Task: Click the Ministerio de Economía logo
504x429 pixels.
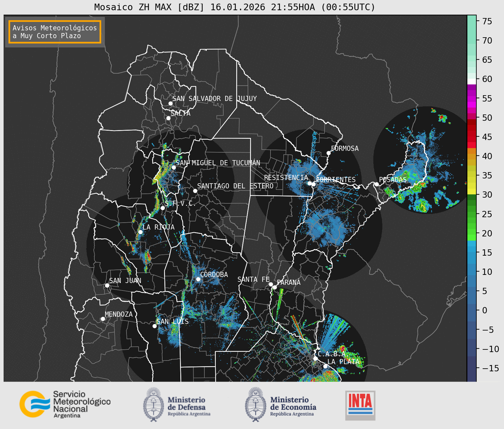Action: pyautogui.click(x=281, y=405)
